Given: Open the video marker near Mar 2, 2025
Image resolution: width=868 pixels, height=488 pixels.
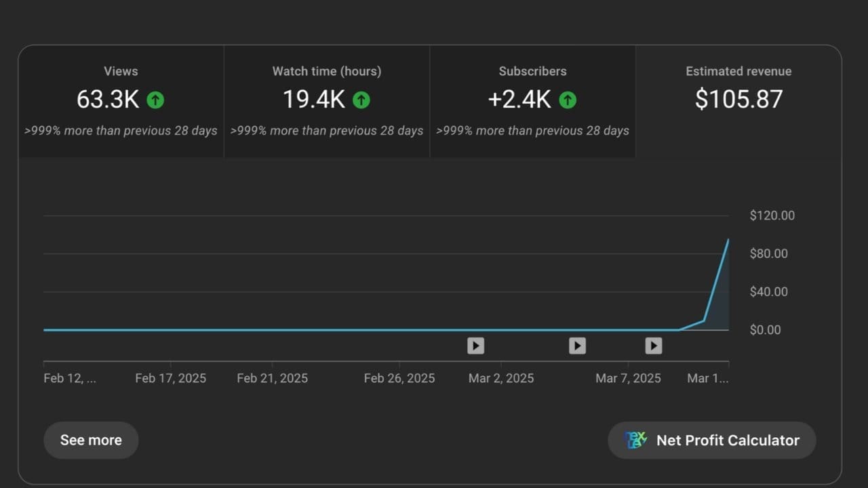Looking at the screenshot, I should (x=475, y=346).
